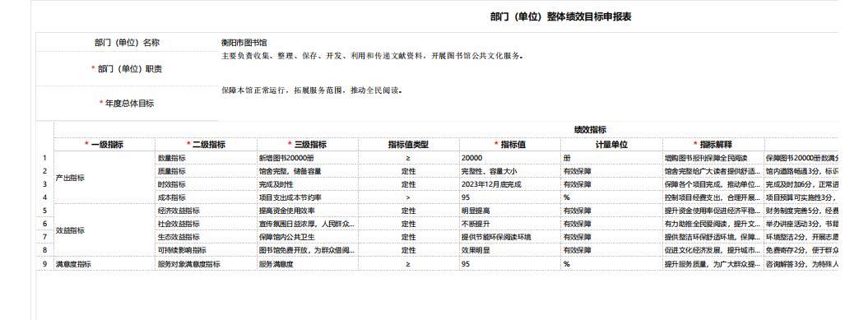The image size is (868, 320).
Task: Click the 满意度指标 cell in row 9
Action: 104,264
